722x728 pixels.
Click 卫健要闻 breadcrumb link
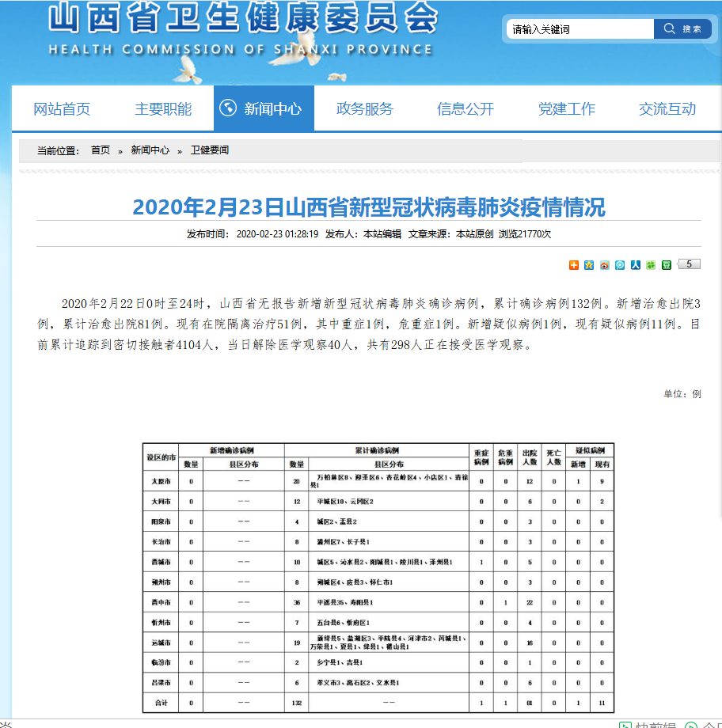(210, 150)
